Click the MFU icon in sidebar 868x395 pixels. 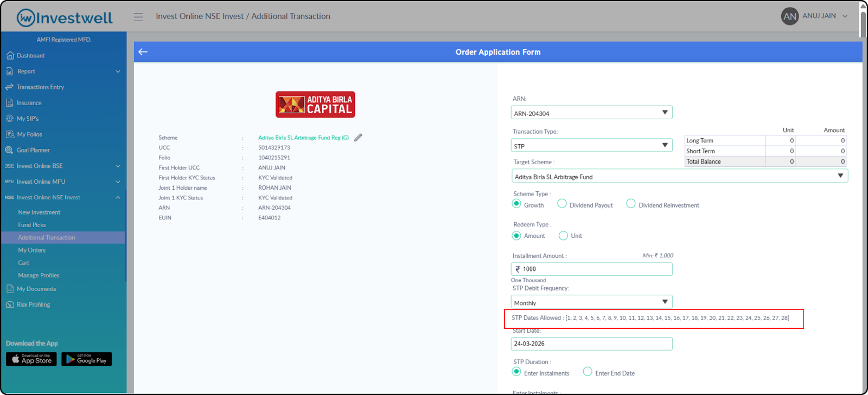[x=9, y=182]
